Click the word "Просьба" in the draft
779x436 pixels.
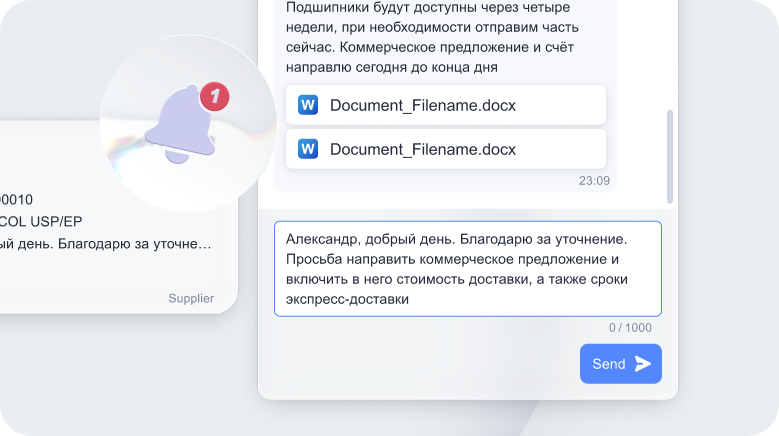pyautogui.click(x=313, y=259)
